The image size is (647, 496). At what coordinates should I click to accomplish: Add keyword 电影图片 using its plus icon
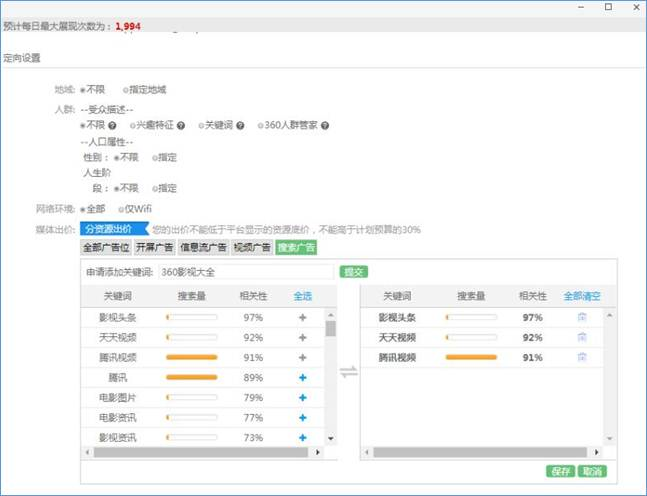coord(302,397)
